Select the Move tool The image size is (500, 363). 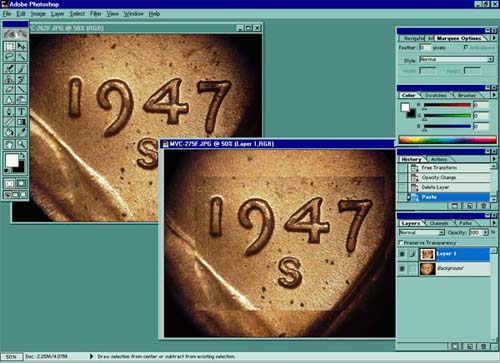(x=21, y=46)
